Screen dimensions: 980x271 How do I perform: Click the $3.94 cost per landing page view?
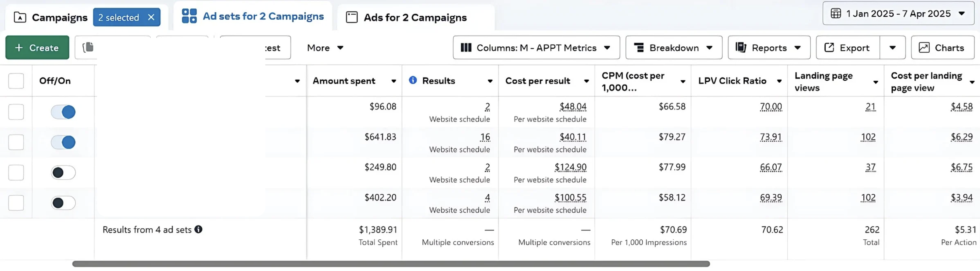click(961, 198)
